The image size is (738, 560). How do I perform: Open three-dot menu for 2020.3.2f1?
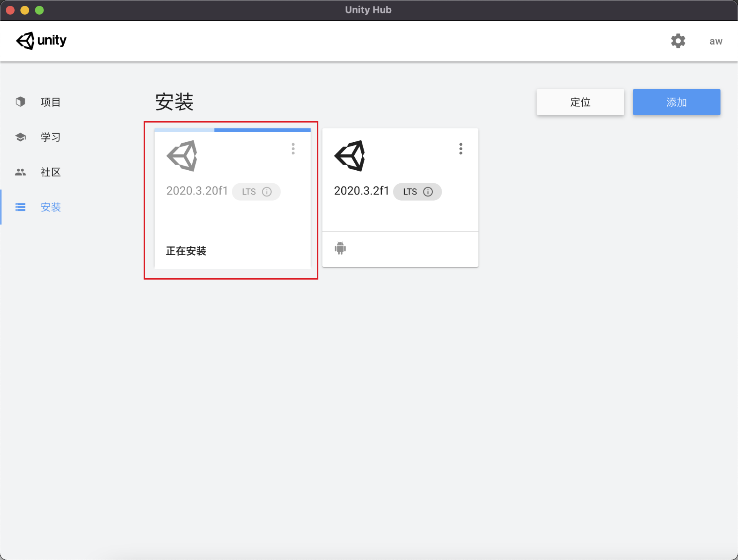(x=460, y=149)
